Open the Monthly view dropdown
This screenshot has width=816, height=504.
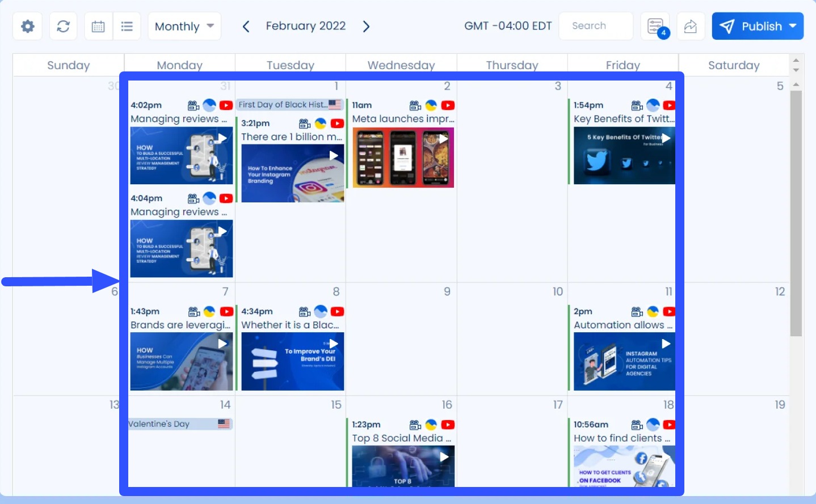184,26
